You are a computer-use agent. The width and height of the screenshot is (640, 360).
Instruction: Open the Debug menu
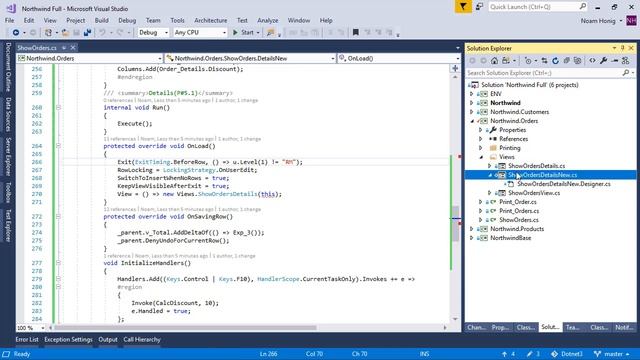pyautogui.click(x=127, y=20)
